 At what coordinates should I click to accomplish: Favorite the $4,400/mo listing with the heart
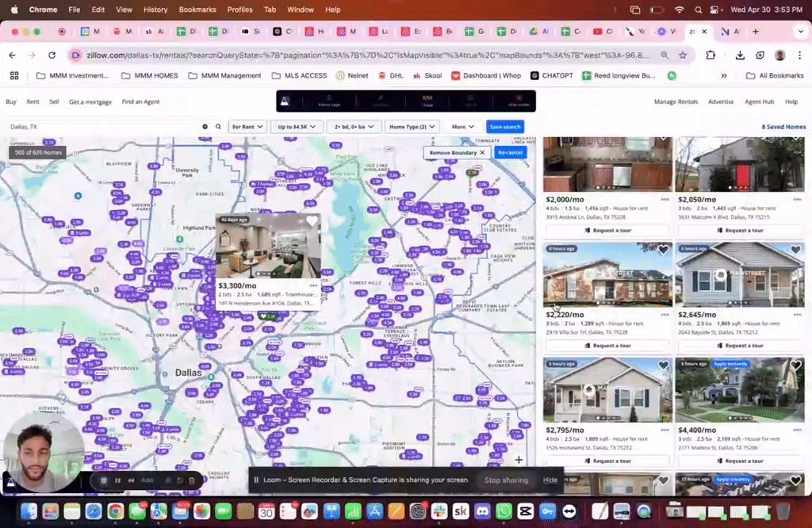coord(795,366)
